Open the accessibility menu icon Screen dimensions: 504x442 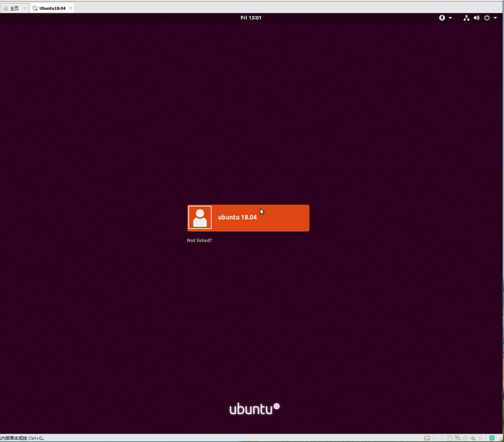click(442, 18)
